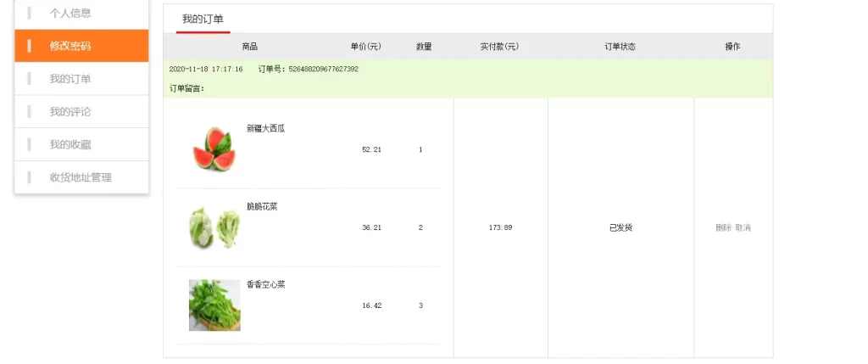Click the cauliflower product image
This screenshot has width=868, height=364.
[x=214, y=227]
